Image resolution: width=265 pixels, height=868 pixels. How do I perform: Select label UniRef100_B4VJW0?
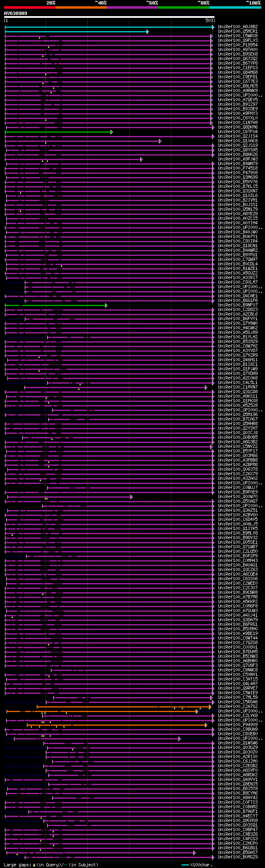click(238, 232)
